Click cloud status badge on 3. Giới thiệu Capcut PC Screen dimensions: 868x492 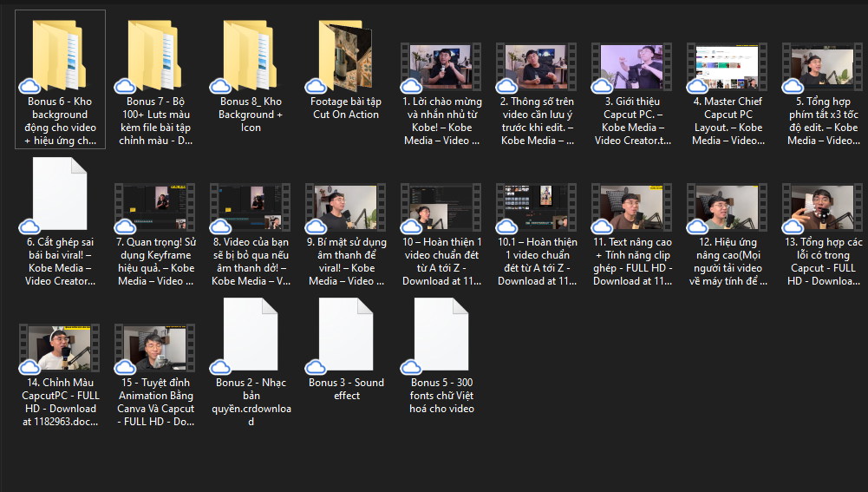coord(602,86)
